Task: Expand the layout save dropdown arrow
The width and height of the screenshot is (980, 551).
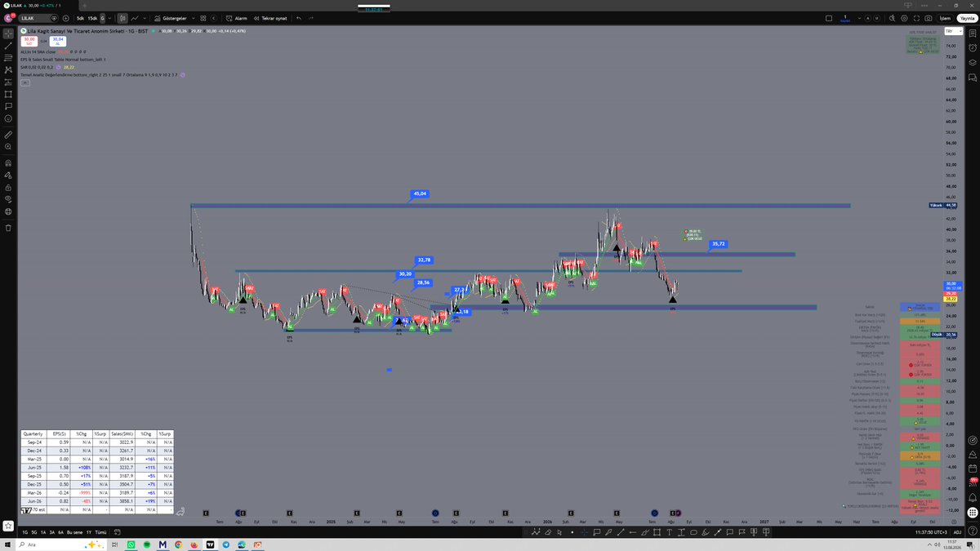Action: point(860,18)
